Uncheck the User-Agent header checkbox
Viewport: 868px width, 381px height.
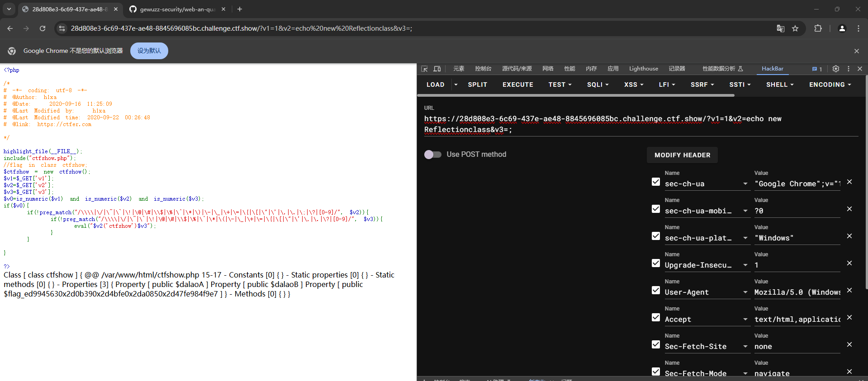pyautogui.click(x=656, y=290)
